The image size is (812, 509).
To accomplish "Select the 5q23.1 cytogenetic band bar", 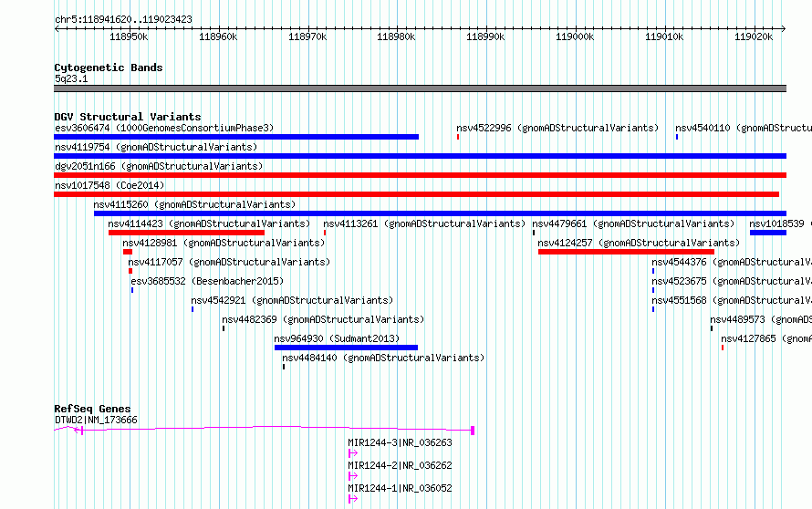I will point(420,88).
